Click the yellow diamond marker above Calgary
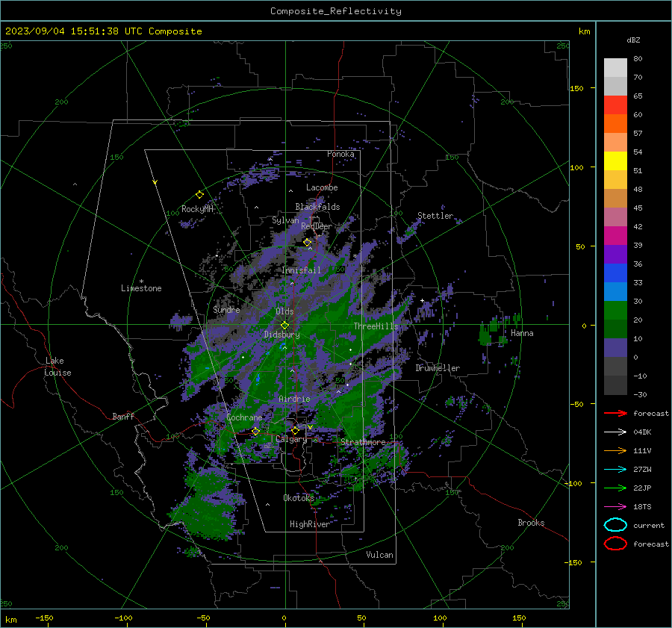This screenshot has height=628, width=672. tap(295, 430)
